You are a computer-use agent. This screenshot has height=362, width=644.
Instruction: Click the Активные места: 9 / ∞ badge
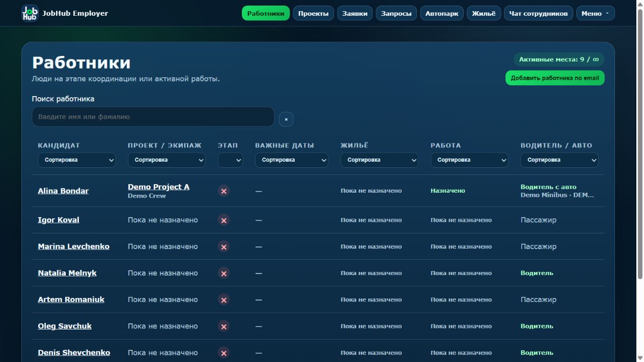click(559, 59)
